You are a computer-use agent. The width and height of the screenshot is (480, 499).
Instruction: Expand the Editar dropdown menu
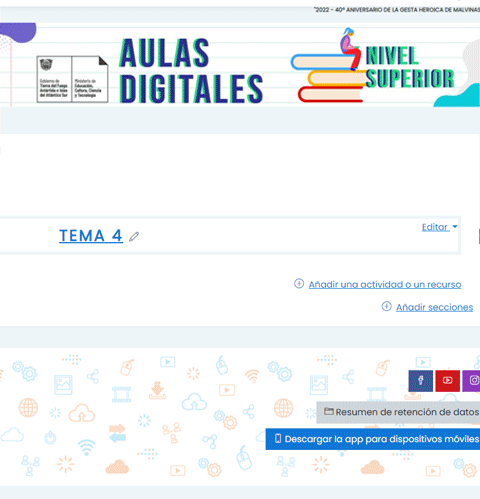439,227
